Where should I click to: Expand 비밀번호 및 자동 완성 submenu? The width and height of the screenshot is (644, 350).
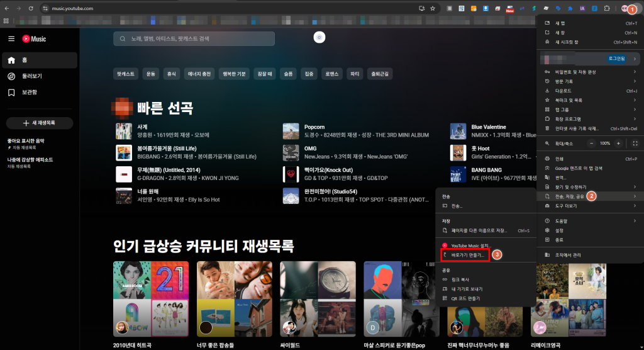pyautogui.click(x=590, y=72)
